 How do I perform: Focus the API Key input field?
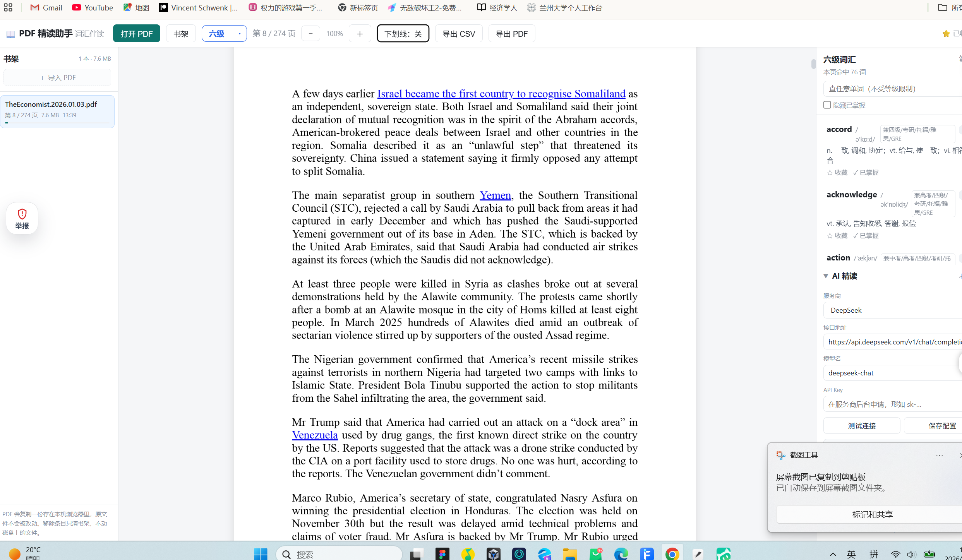click(892, 404)
